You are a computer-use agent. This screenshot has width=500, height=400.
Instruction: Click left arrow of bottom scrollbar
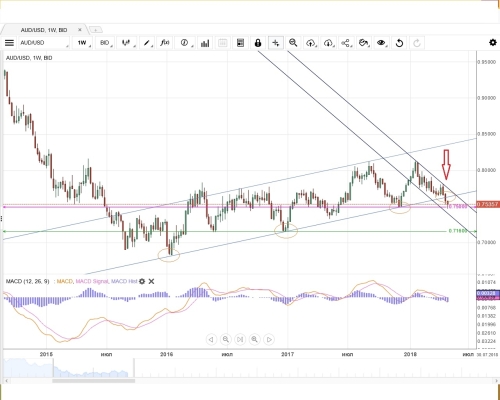pyautogui.click(x=6, y=381)
